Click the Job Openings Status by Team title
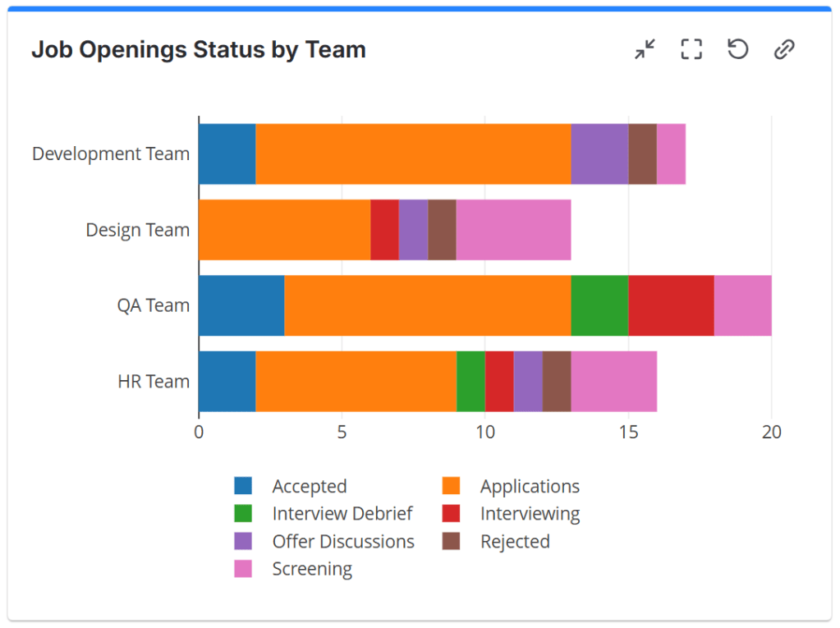840x628 pixels. (199, 50)
